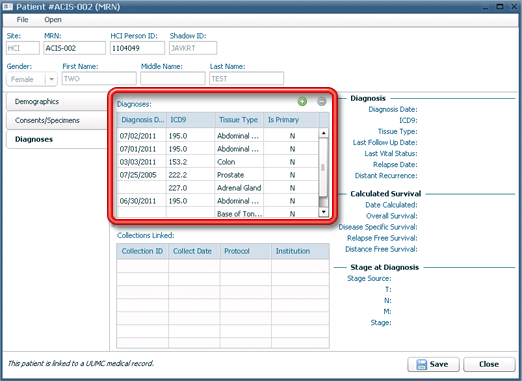The image size is (522, 381).
Task: Click the diagnoses list scrollbar thumb
Action: 323,168
